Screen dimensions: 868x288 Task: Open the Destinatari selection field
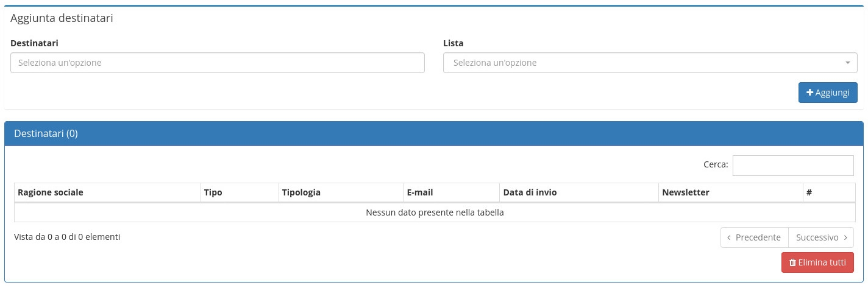tap(217, 63)
